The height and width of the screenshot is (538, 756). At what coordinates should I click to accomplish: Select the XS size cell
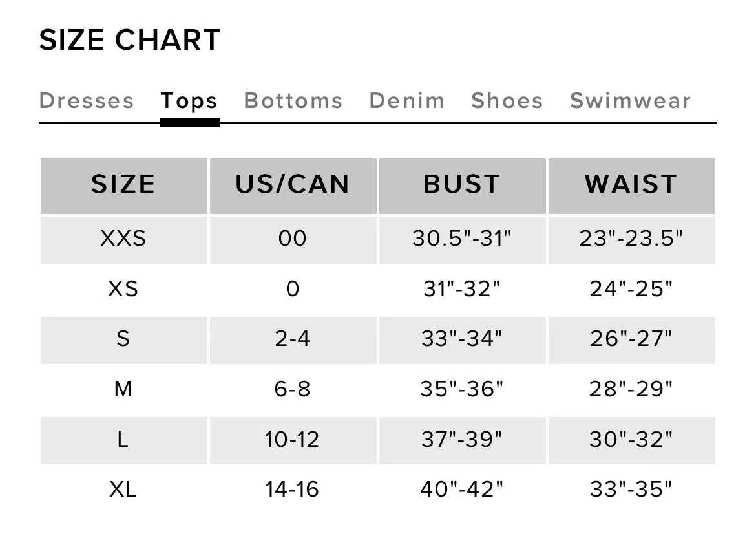pyautogui.click(x=124, y=290)
